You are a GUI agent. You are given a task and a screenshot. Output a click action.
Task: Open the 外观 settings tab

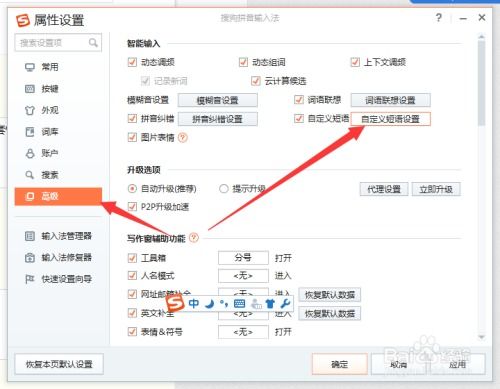click(x=58, y=110)
